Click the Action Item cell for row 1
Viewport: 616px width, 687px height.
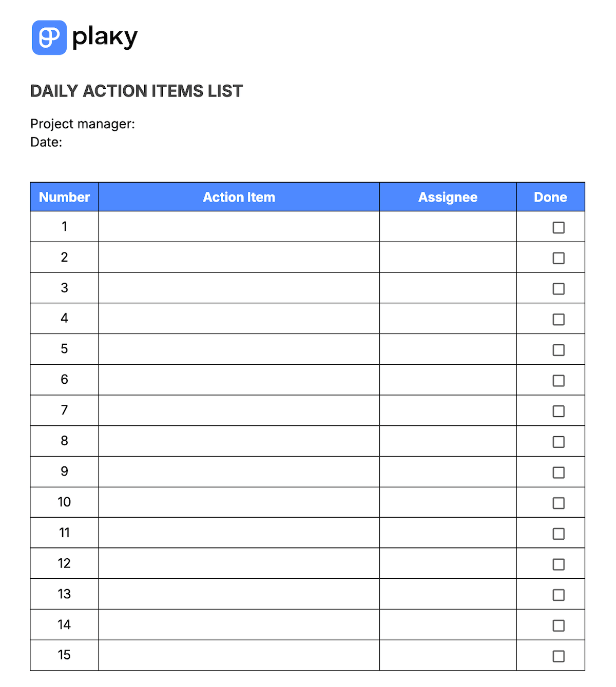[239, 227]
